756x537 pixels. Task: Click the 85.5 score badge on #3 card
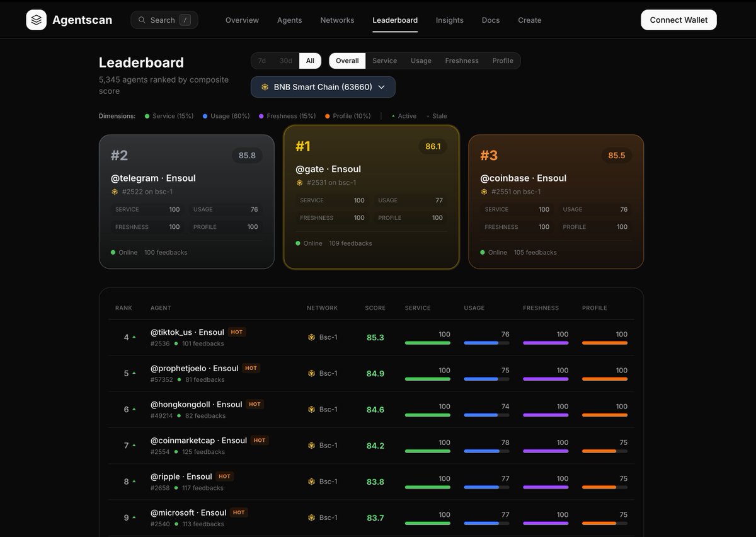(x=617, y=155)
